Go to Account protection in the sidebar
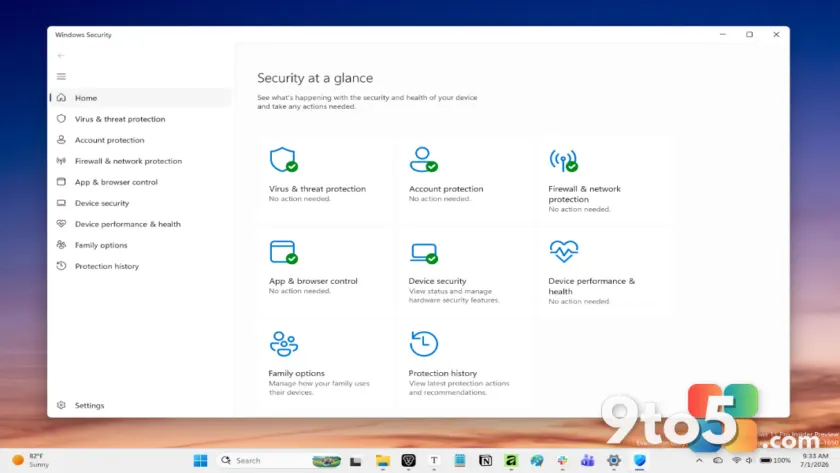Screen dimensions: 840x473 tap(140, 140)
